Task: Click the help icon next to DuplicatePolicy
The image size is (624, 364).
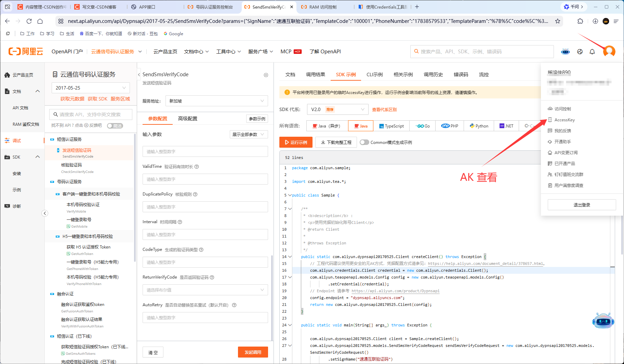Action: [x=195, y=194]
